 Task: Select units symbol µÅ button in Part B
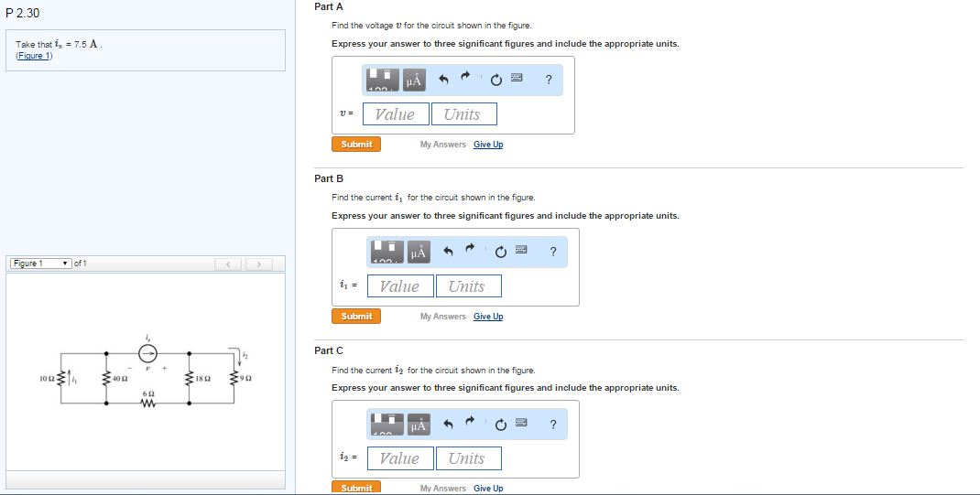(419, 253)
